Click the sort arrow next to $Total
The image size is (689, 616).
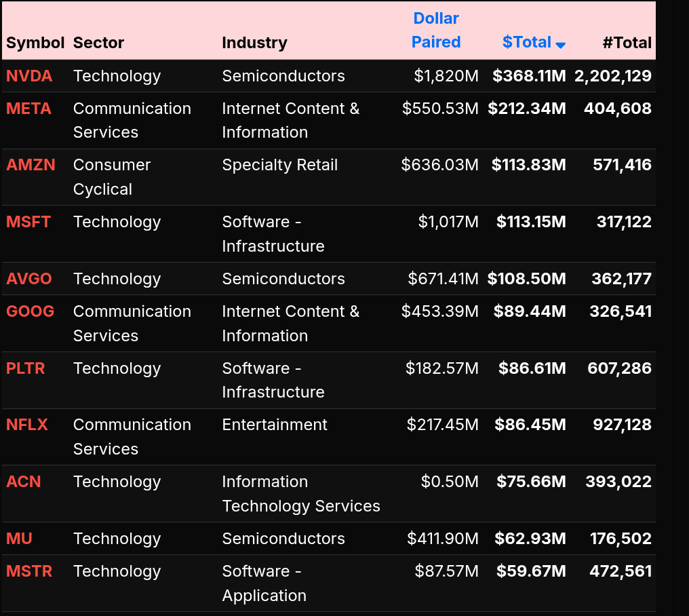coord(560,45)
